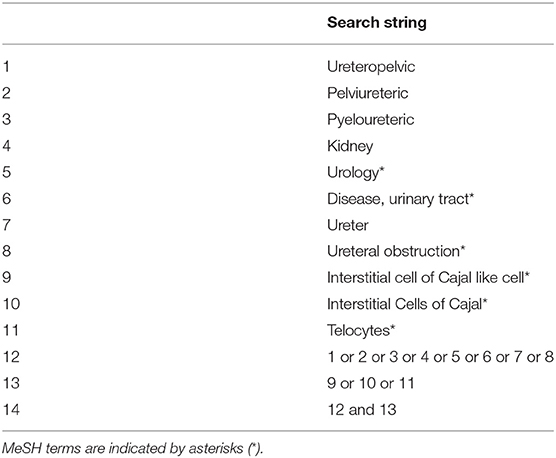Select row number 14

[11, 410]
